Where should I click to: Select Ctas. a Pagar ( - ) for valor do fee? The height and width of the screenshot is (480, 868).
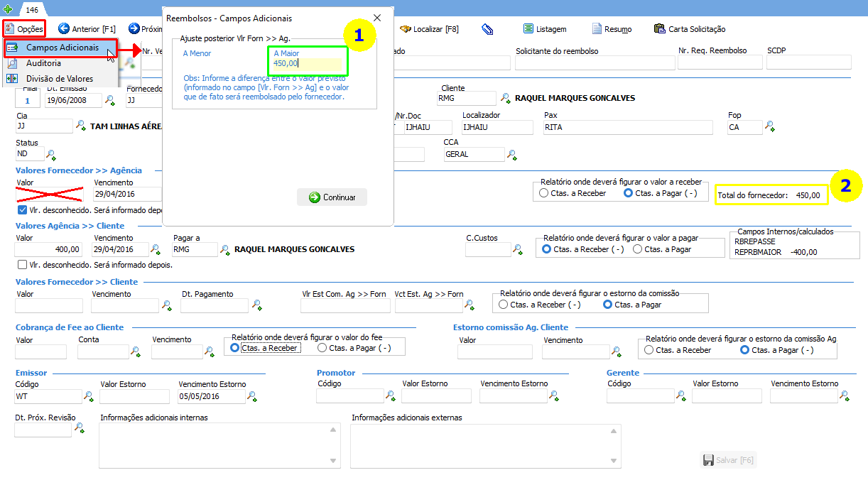click(322, 348)
